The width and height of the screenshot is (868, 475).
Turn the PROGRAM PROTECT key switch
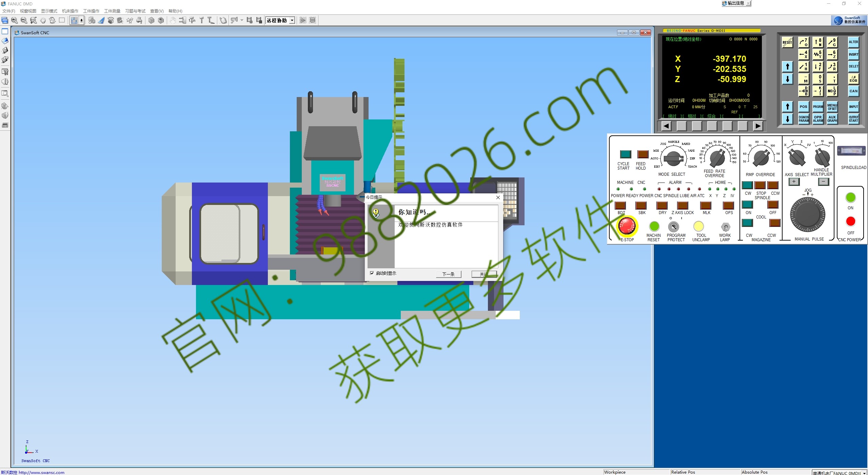[x=674, y=226]
